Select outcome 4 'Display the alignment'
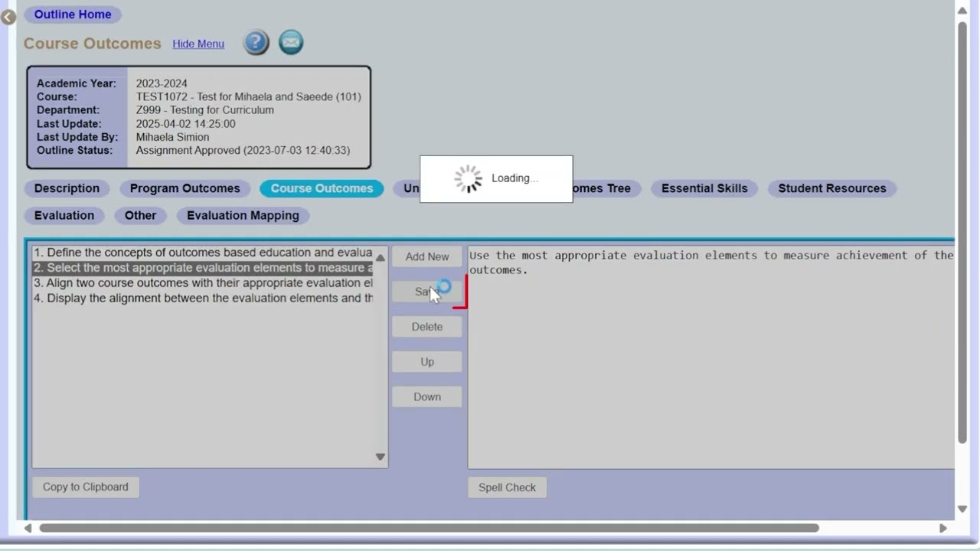980x551 pixels. point(203,298)
